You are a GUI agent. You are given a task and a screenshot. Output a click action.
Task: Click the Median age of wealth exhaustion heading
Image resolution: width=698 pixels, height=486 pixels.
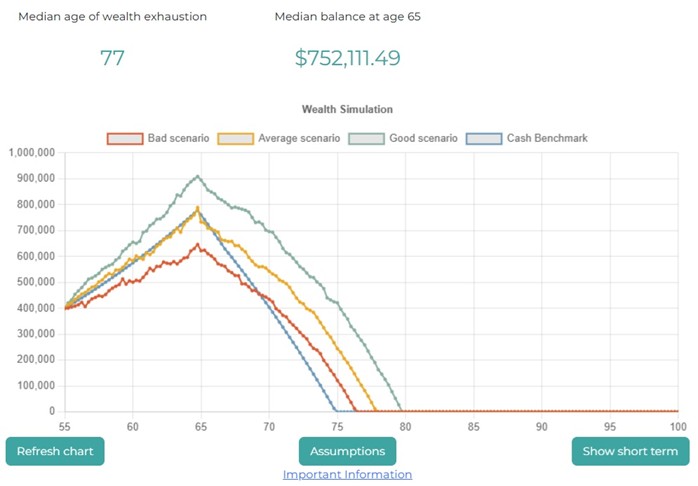(112, 17)
